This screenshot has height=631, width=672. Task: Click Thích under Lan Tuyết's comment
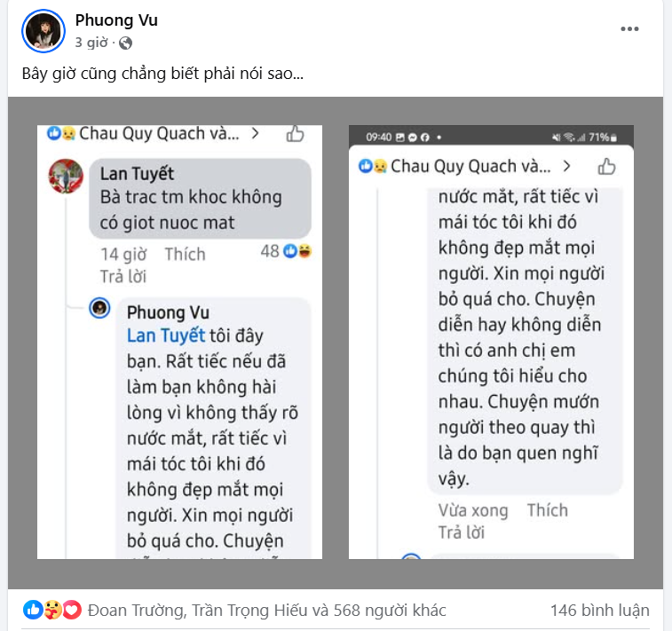pos(186,254)
